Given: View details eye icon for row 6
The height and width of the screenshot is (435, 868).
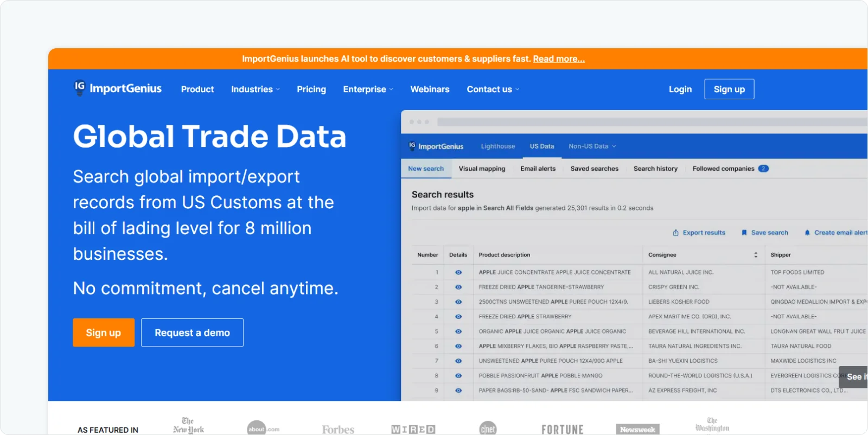Looking at the screenshot, I should (x=458, y=346).
